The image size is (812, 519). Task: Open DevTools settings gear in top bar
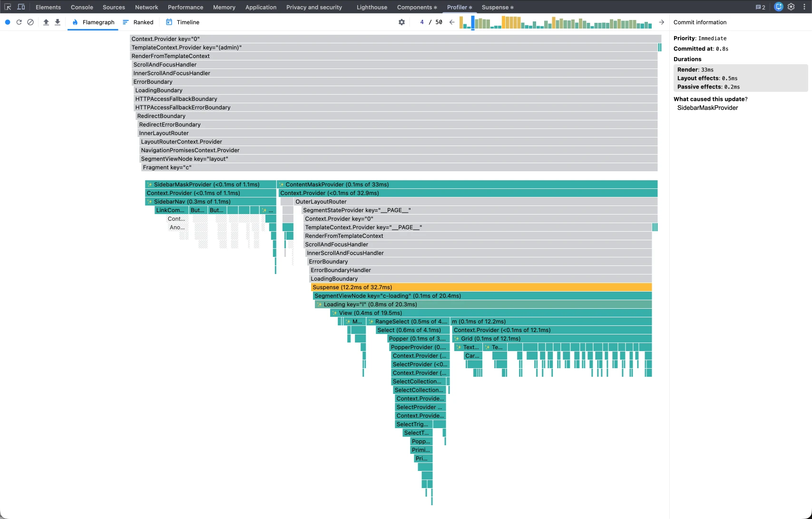pos(791,7)
